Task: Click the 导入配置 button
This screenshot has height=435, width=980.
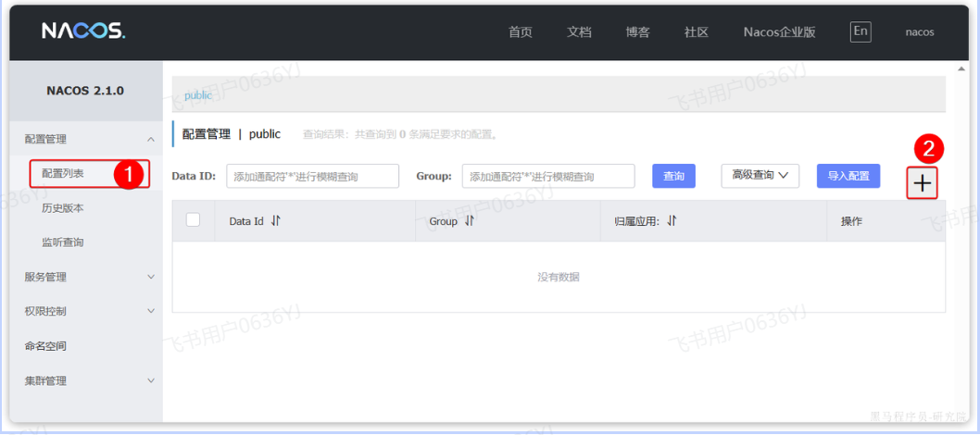Action: click(848, 176)
